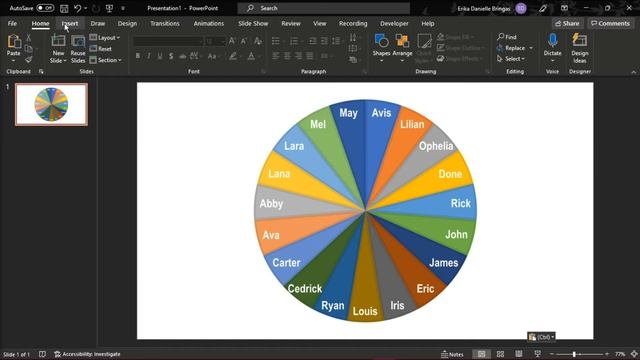Open the Reuse Slides pane
This screenshot has width=640, height=360.
pos(78,49)
